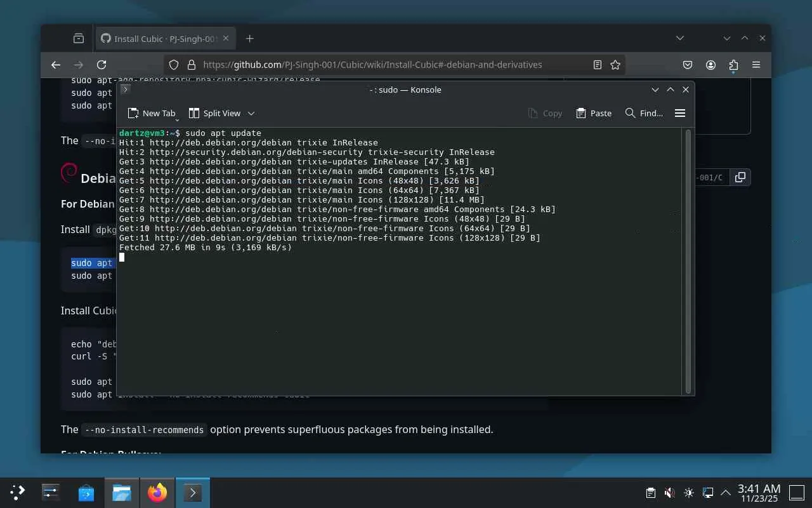Toggle the muted volume tray icon
The width and height of the screenshot is (812, 508).
pyautogui.click(x=669, y=493)
